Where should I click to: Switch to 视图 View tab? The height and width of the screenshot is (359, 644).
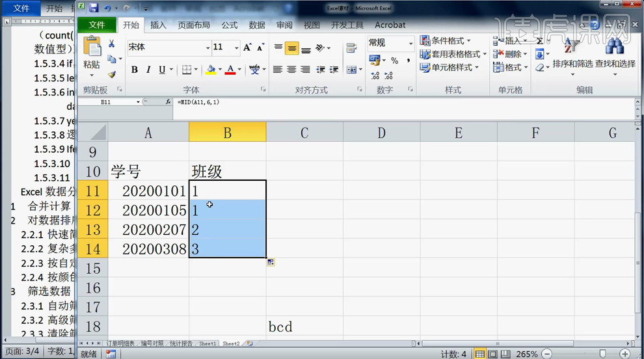click(312, 25)
